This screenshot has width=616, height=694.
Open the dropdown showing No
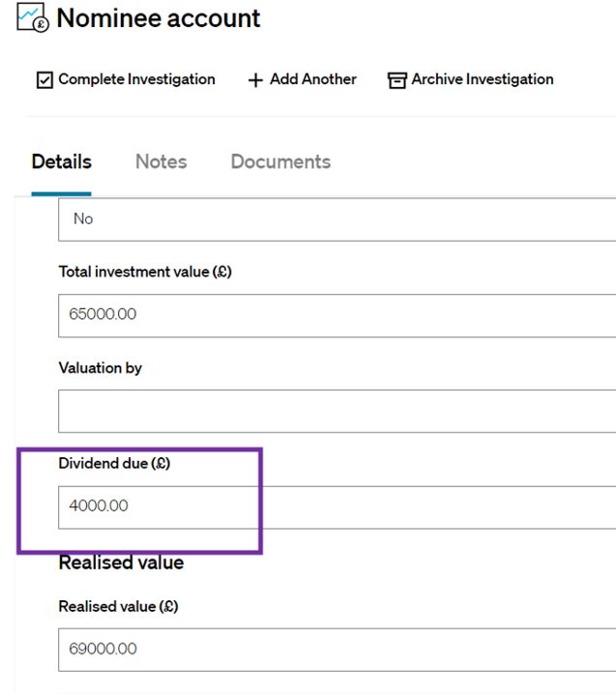[337, 219]
